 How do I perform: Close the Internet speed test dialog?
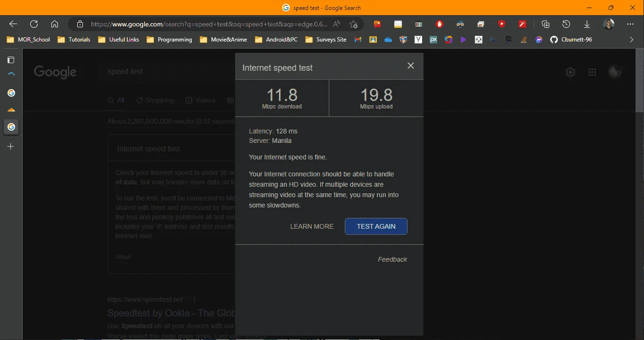pos(411,66)
